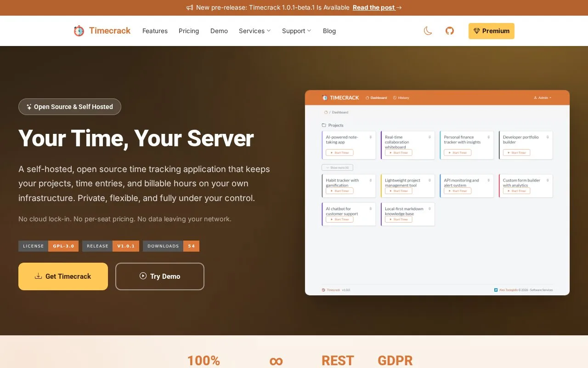Click the Open Source & Self Hosted badge
This screenshot has width=588, height=368.
coord(70,107)
